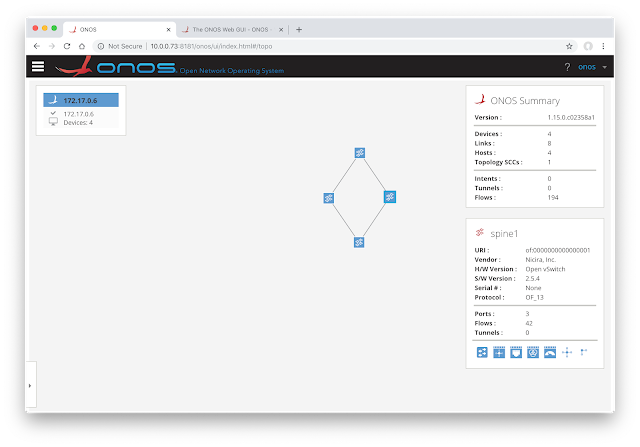Click the Links count 8 in summary
Screen dimensions: 640x447
tap(549, 143)
